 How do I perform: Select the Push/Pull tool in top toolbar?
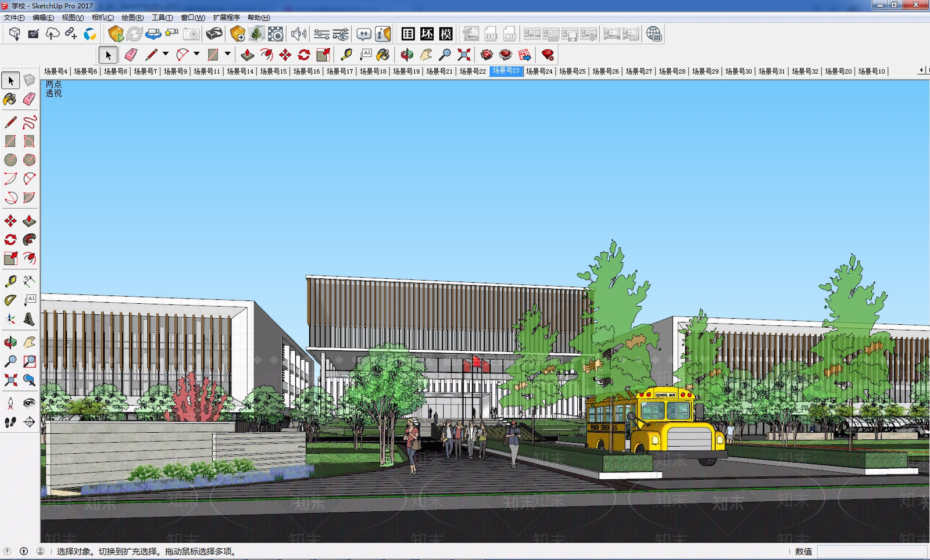tap(247, 55)
